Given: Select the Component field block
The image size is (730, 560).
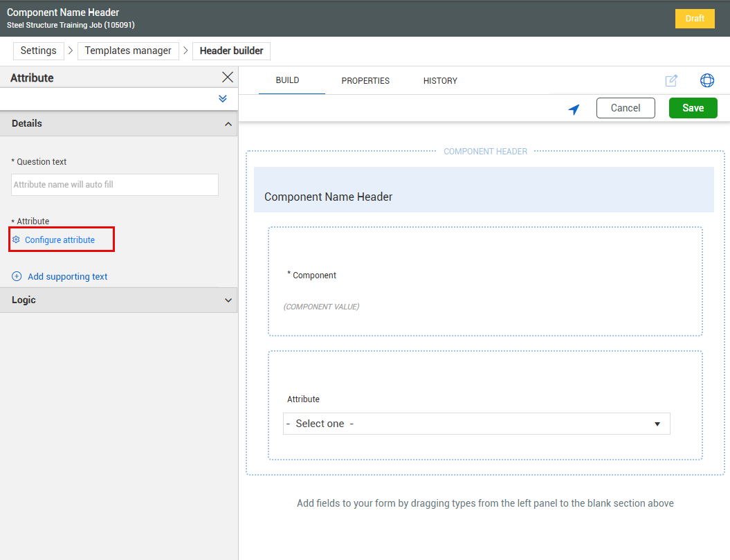Looking at the screenshot, I should click(485, 281).
